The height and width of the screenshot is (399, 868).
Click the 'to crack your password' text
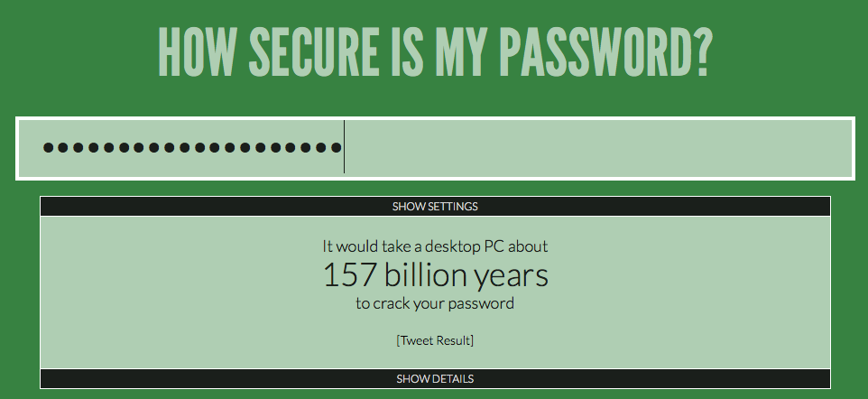point(435,303)
